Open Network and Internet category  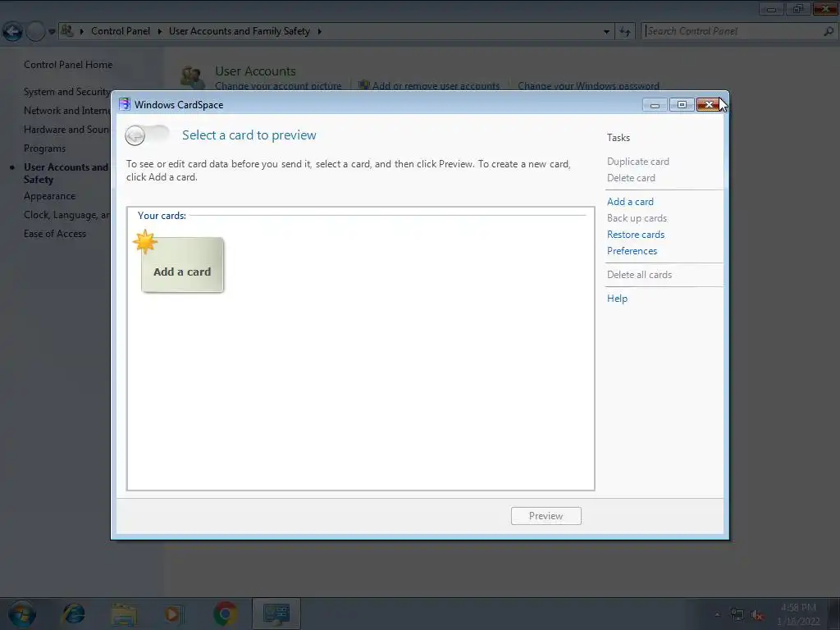pyautogui.click(x=66, y=111)
